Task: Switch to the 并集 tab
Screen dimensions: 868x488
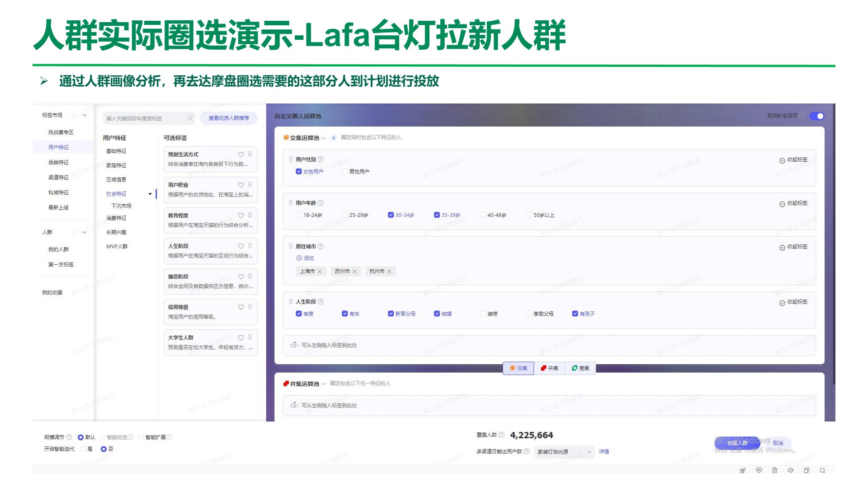Action: 549,368
